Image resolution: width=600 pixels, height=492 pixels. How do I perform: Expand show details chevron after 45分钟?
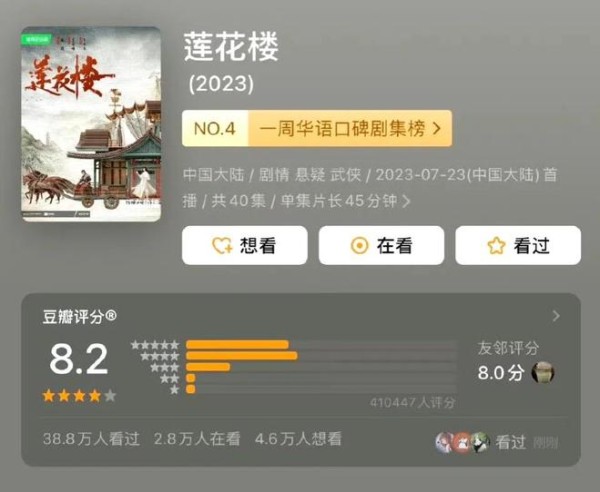tap(406, 201)
